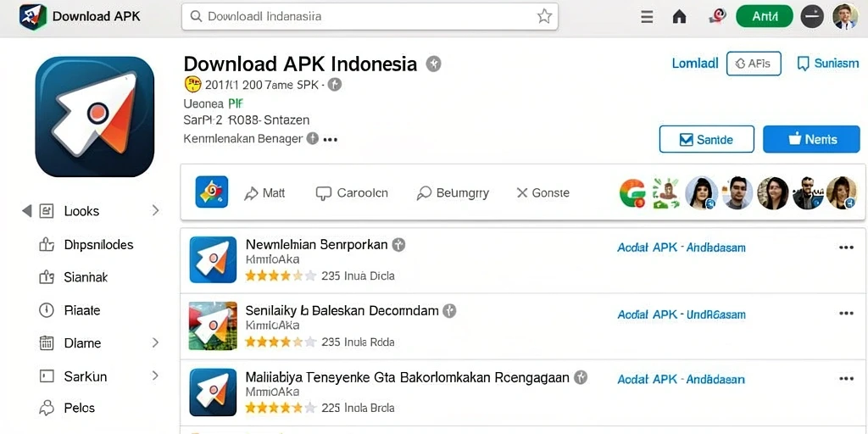Click the bearded man avatar
The height and width of the screenshot is (434, 868).
pyautogui.click(x=737, y=193)
